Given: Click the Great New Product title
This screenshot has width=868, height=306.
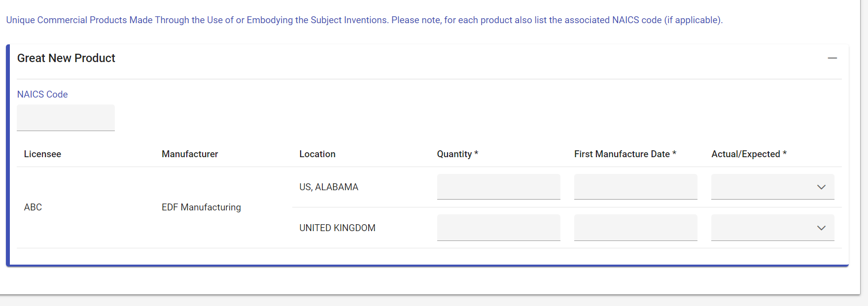Looking at the screenshot, I should click(x=66, y=58).
